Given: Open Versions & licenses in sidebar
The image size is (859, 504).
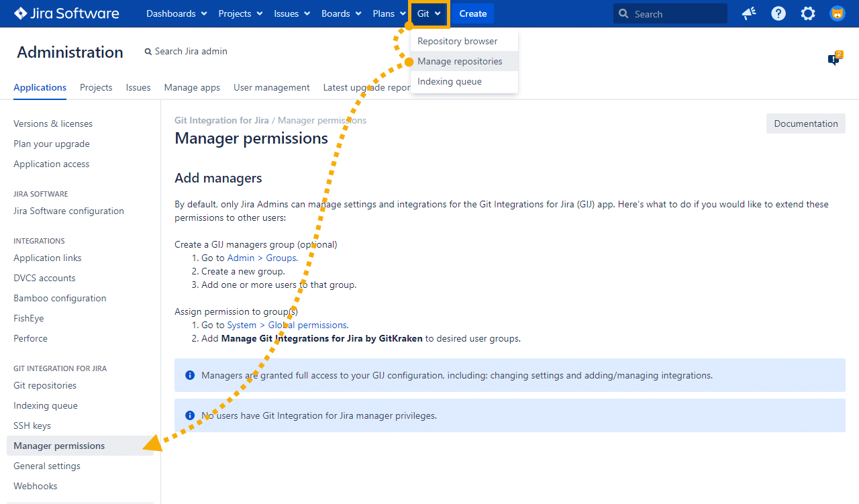Looking at the screenshot, I should 53,123.
